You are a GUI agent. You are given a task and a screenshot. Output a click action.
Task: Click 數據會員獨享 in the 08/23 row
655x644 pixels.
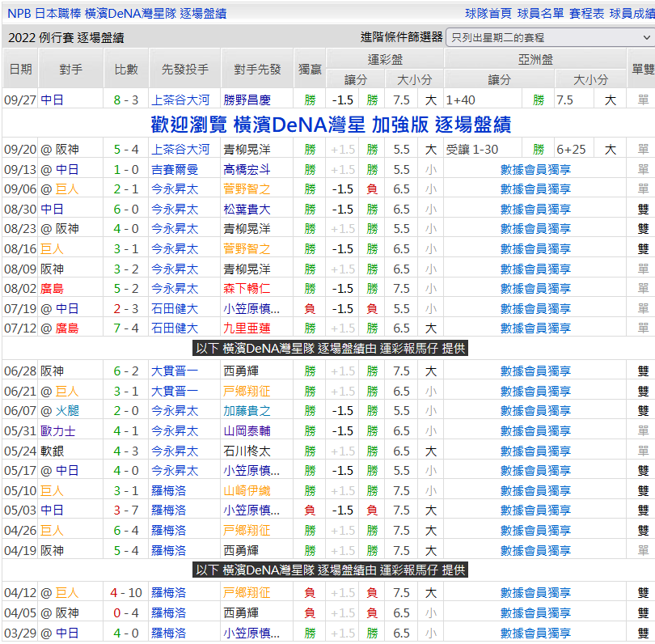[x=535, y=229]
